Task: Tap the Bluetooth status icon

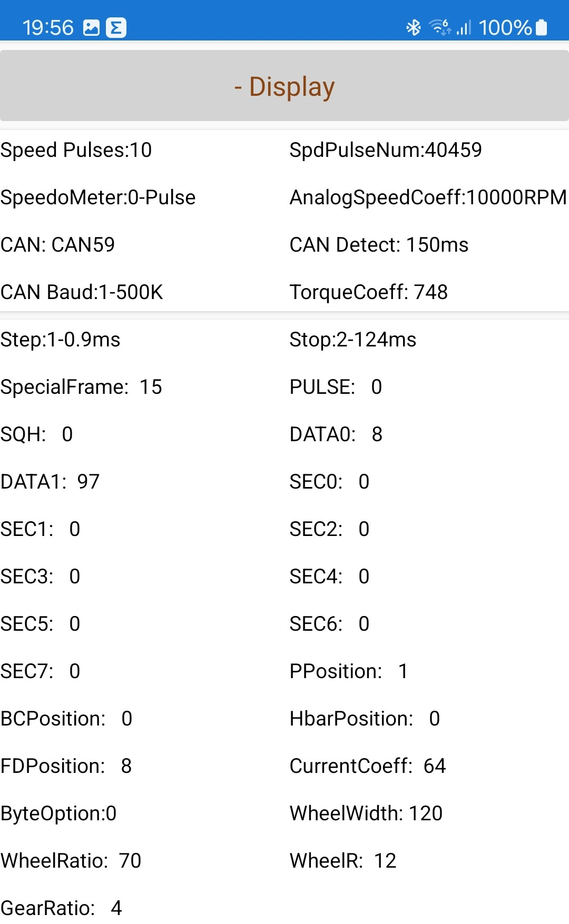Action: point(414,27)
